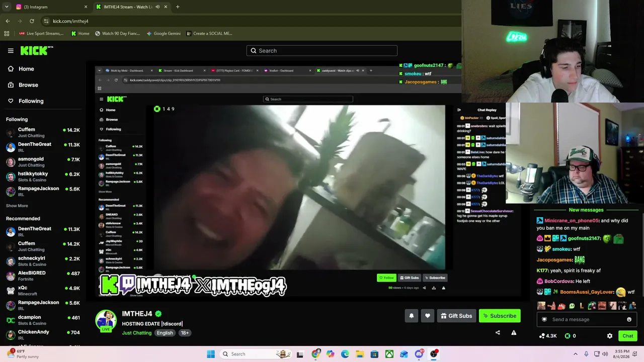644x362 pixels.
Task: Click the English language tag
Action: tap(165, 333)
